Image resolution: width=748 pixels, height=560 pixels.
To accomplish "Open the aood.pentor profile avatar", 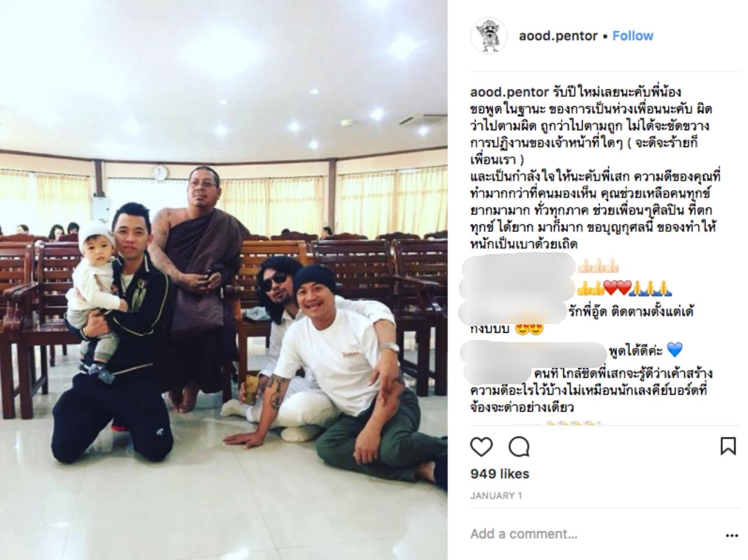I will click(488, 36).
